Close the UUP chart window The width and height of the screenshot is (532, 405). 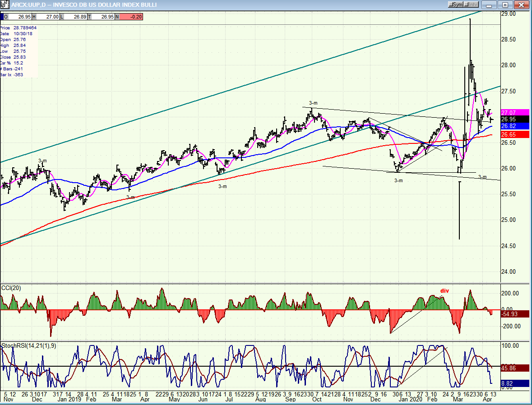point(521,5)
